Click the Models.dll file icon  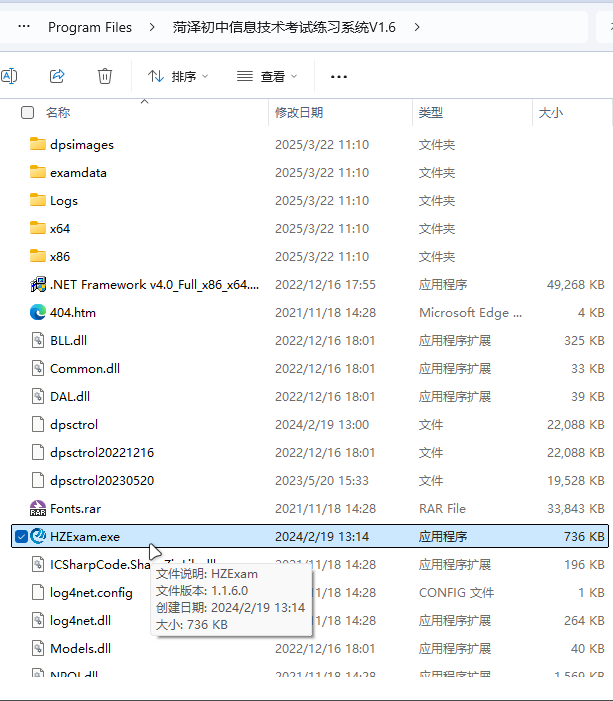(x=38, y=648)
